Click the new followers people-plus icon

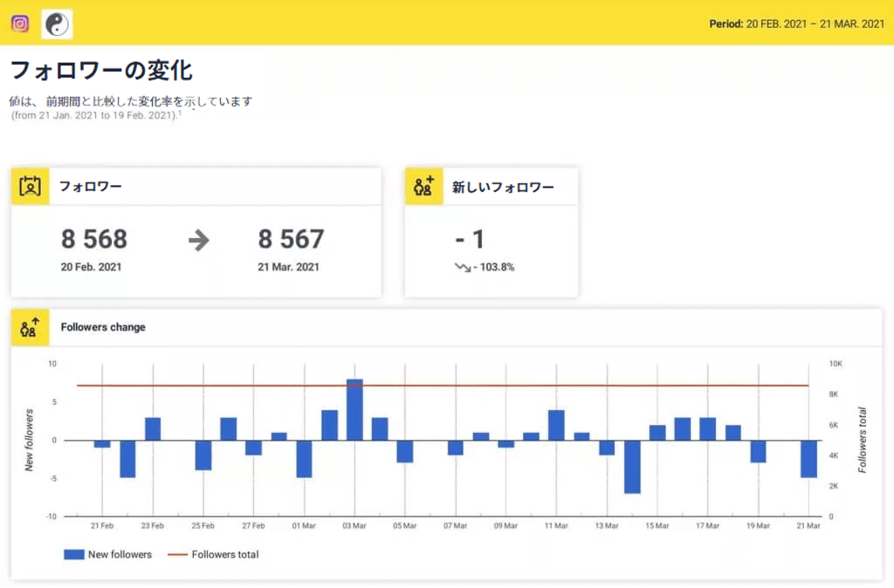(423, 187)
